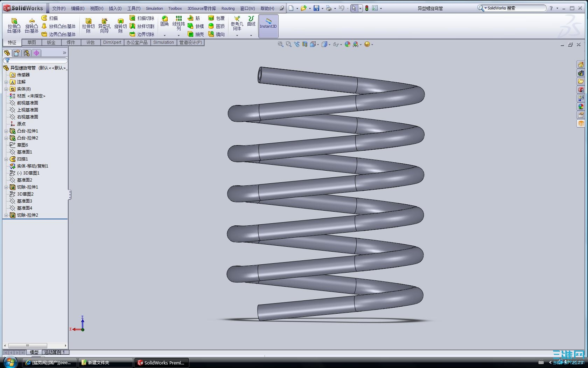Open the 插入(I) menu

click(115, 8)
